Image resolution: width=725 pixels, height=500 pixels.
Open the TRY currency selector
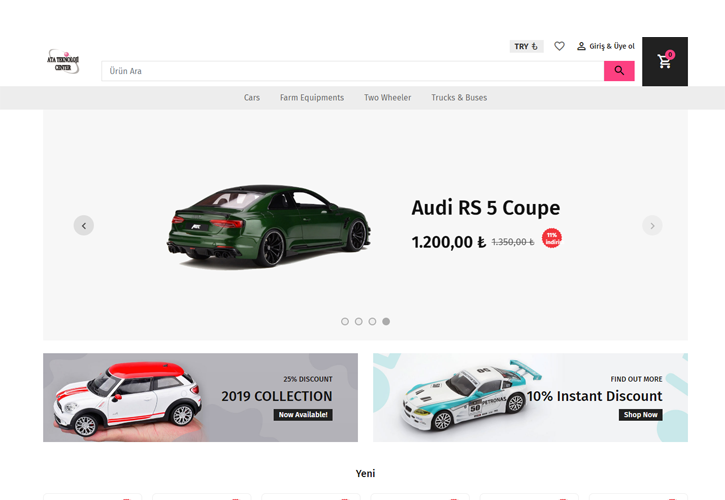526,46
